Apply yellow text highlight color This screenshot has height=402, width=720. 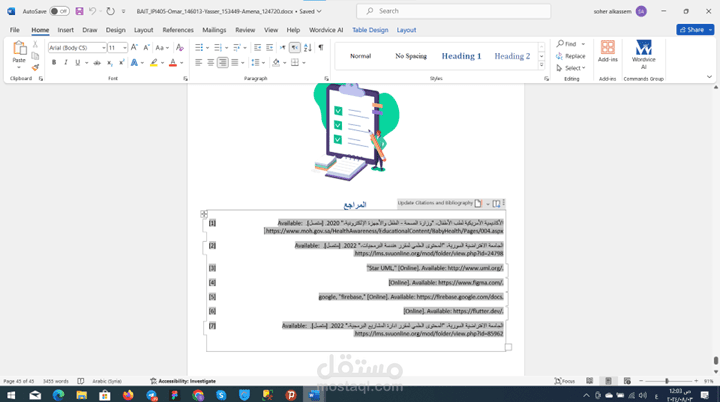pos(154,62)
